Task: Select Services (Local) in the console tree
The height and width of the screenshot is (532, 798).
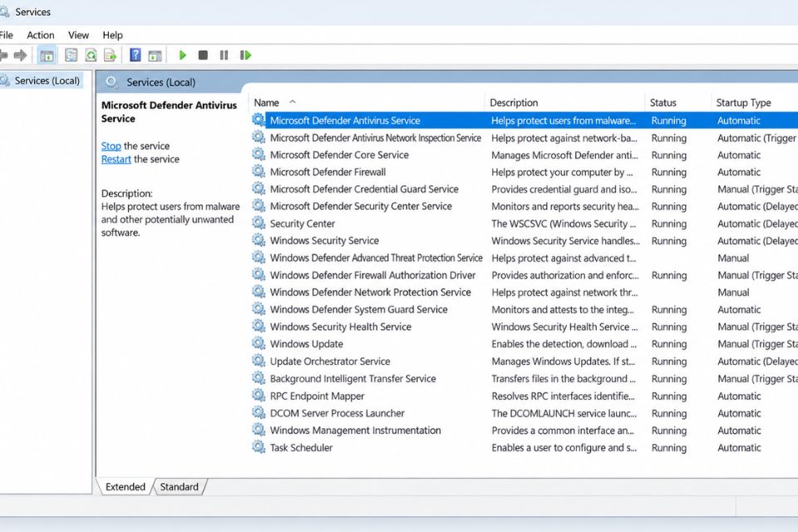Action: tap(47, 81)
